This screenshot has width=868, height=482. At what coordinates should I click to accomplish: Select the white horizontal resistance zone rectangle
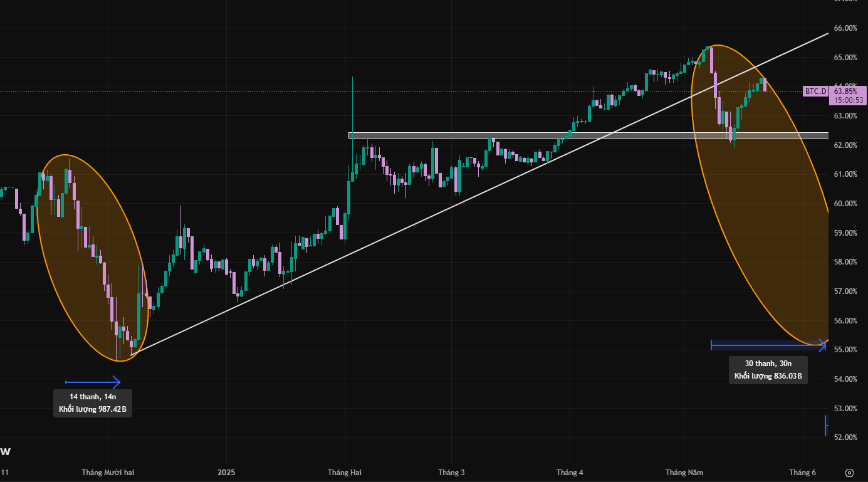point(588,135)
